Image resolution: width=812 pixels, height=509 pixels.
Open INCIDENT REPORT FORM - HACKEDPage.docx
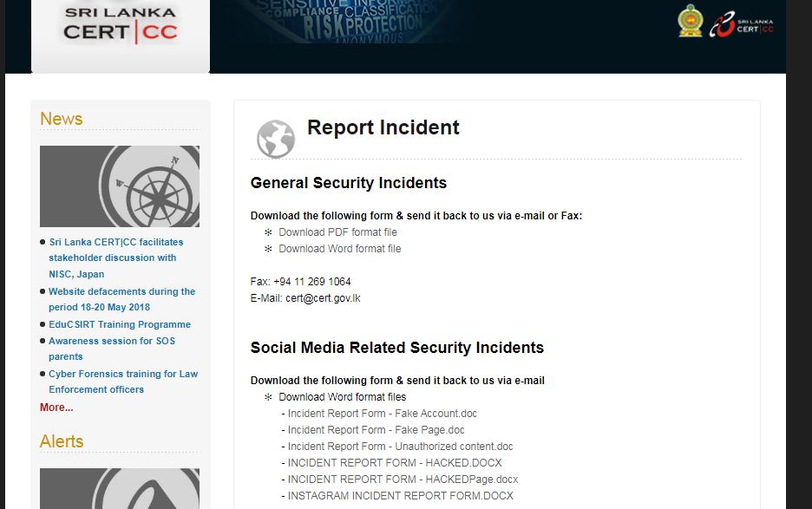pos(403,480)
